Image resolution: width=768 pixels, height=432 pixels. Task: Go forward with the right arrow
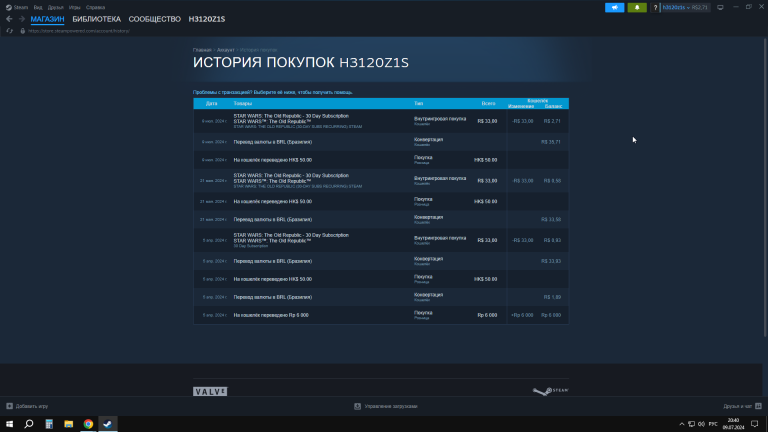[x=22, y=19]
